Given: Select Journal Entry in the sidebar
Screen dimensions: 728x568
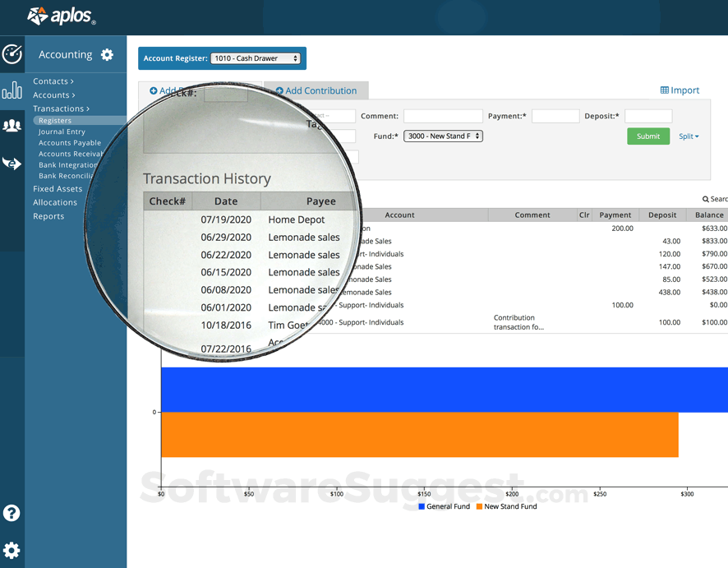Looking at the screenshot, I should click(x=62, y=131).
